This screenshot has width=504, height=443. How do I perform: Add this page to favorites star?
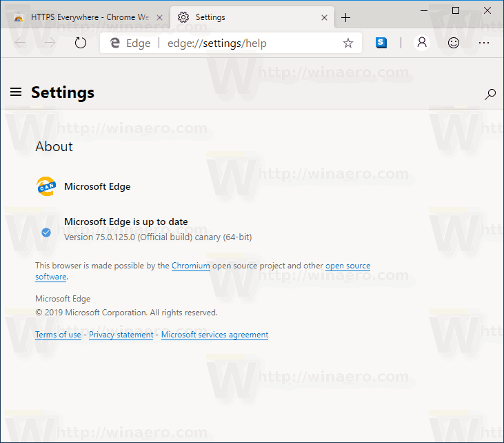pyautogui.click(x=347, y=43)
